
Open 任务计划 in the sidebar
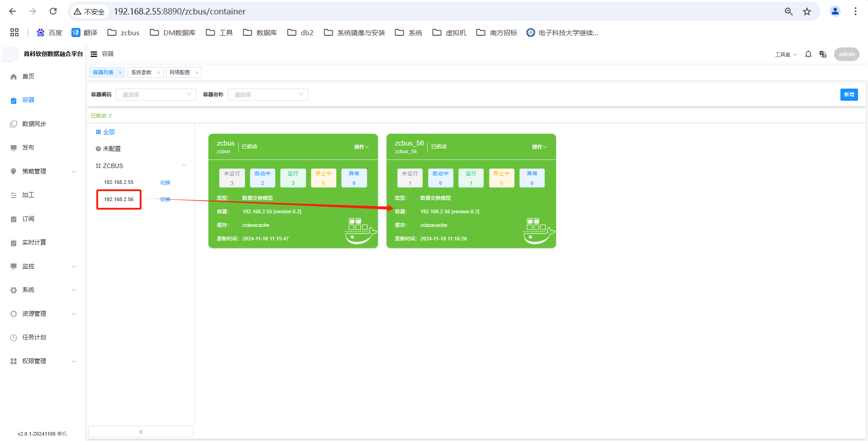pyautogui.click(x=34, y=338)
